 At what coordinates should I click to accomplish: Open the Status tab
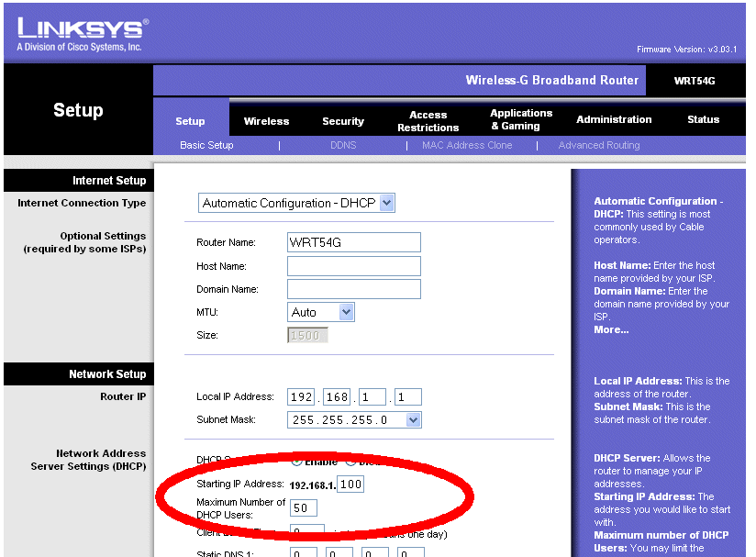click(x=703, y=119)
